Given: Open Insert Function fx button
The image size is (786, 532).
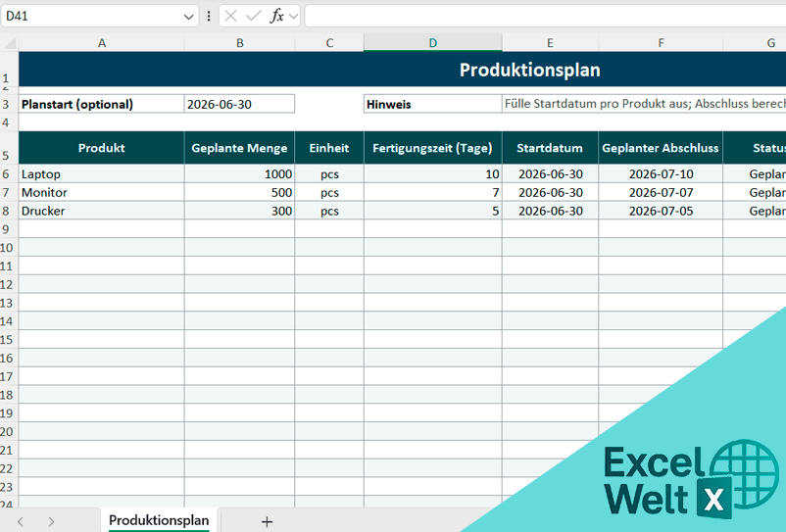Looking at the screenshot, I should [277, 16].
